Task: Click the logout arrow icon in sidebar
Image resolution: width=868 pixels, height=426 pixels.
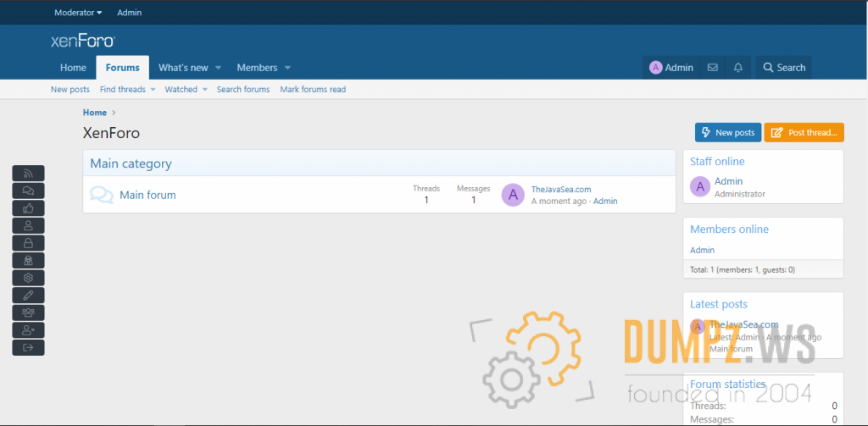Action: click(28, 347)
